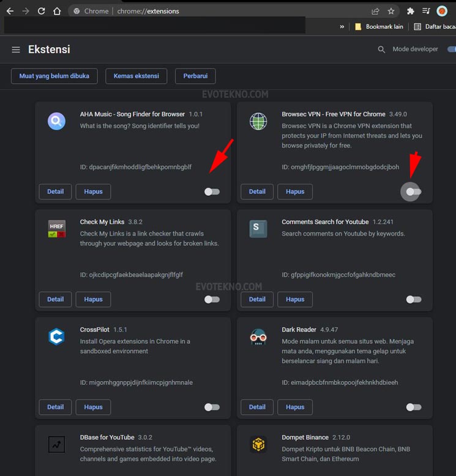The height and width of the screenshot is (476, 456).
Task: Expand hidden bookmarks with the chevron
Action: pyautogui.click(x=342, y=27)
